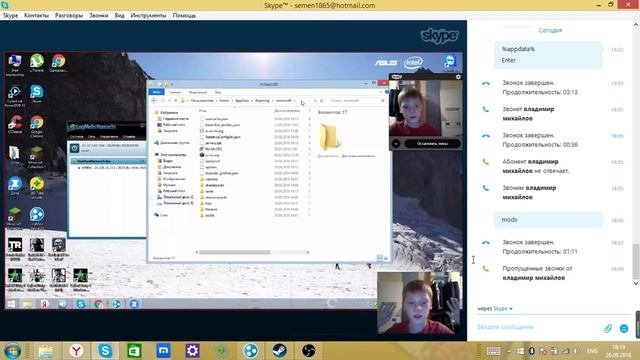Click the message input field
The width and height of the screenshot is (640, 360).
point(537,327)
